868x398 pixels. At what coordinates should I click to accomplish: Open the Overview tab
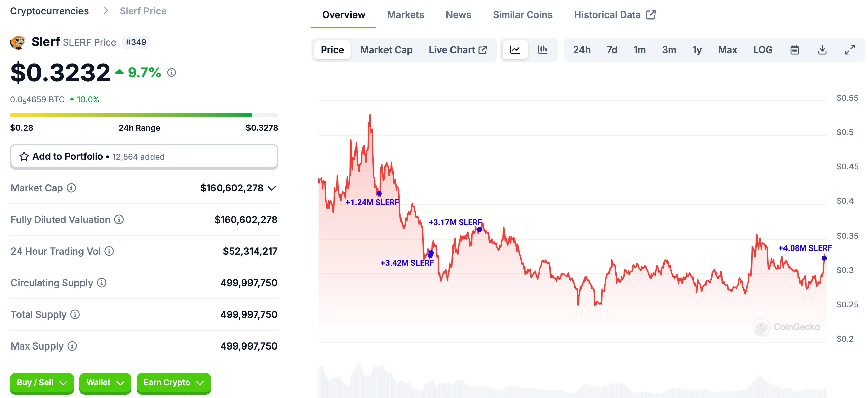coord(343,15)
